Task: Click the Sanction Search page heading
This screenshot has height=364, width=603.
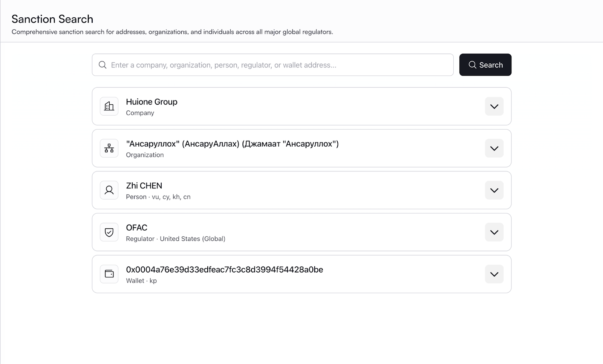Action: pyautogui.click(x=52, y=19)
